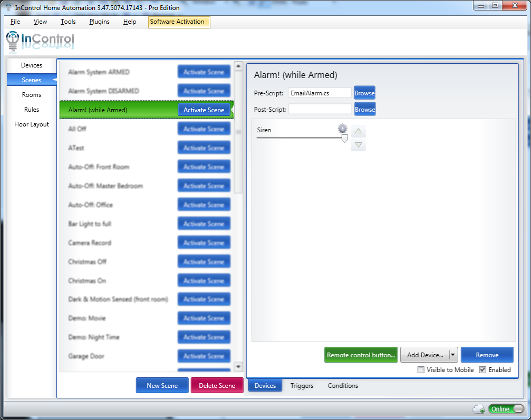This screenshot has height=420, width=531.
Task: Activate the Christmas On scene
Action: (x=204, y=281)
